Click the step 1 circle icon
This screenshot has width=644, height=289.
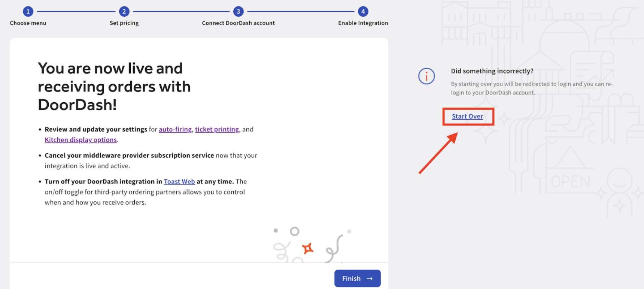28,12
